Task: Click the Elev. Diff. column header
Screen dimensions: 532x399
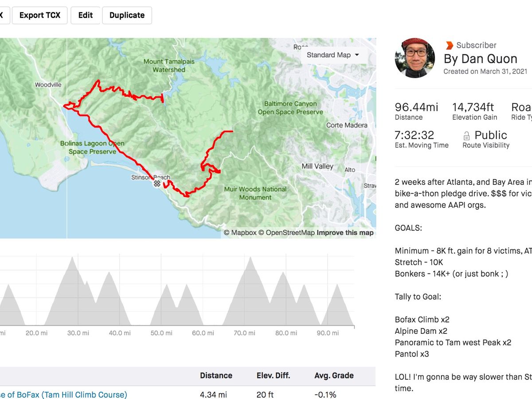Action: pos(273,376)
